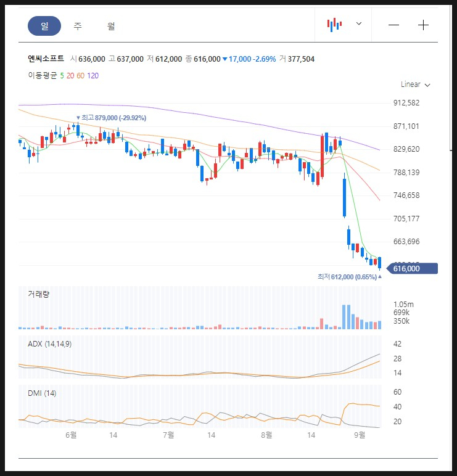Click the 7월 date axis label

(x=168, y=435)
